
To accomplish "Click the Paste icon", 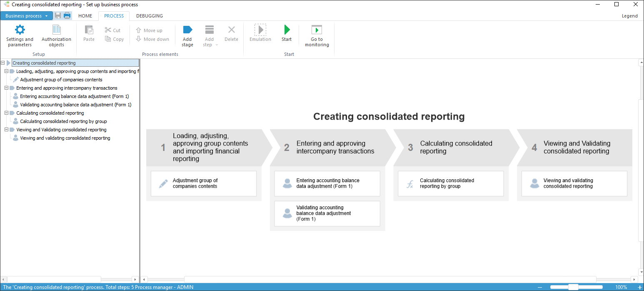I will tap(89, 30).
